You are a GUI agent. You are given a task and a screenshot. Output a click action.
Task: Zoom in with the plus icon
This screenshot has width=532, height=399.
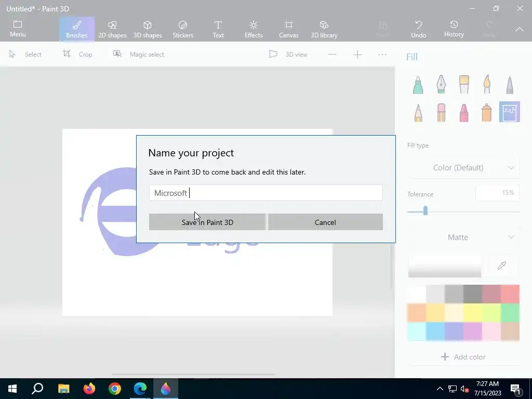click(357, 54)
